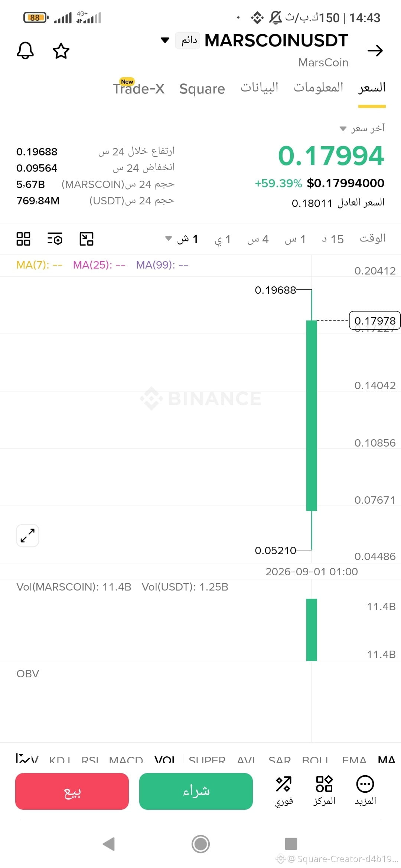401x868 pixels.
Task: Open trading pair dropdown arrow
Action: click(x=165, y=40)
